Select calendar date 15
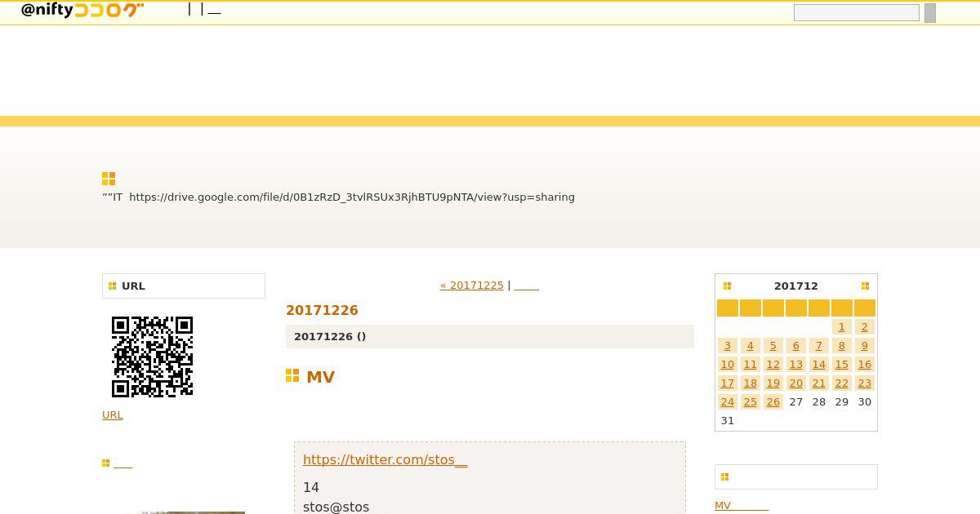This screenshot has height=514, width=980. (x=841, y=364)
